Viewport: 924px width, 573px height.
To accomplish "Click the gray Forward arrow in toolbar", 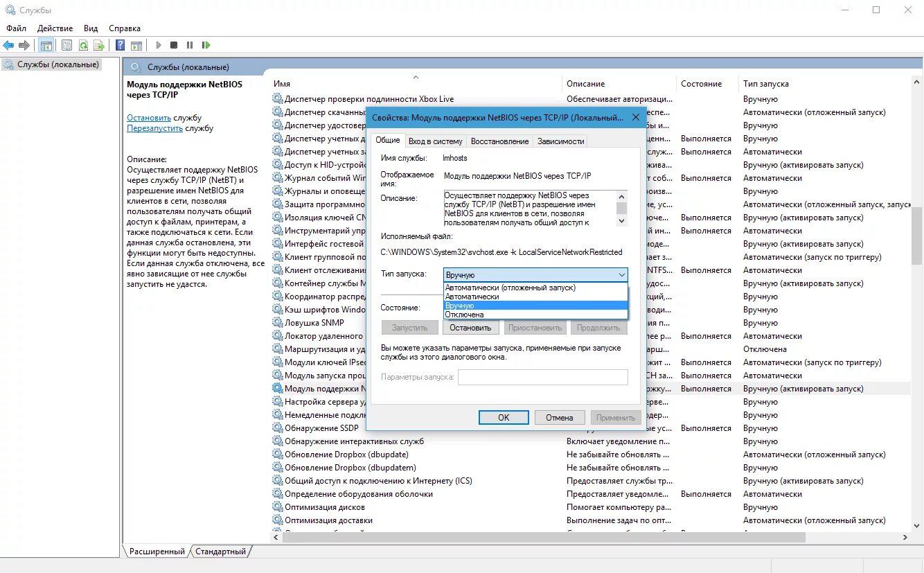I will (x=24, y=45).
